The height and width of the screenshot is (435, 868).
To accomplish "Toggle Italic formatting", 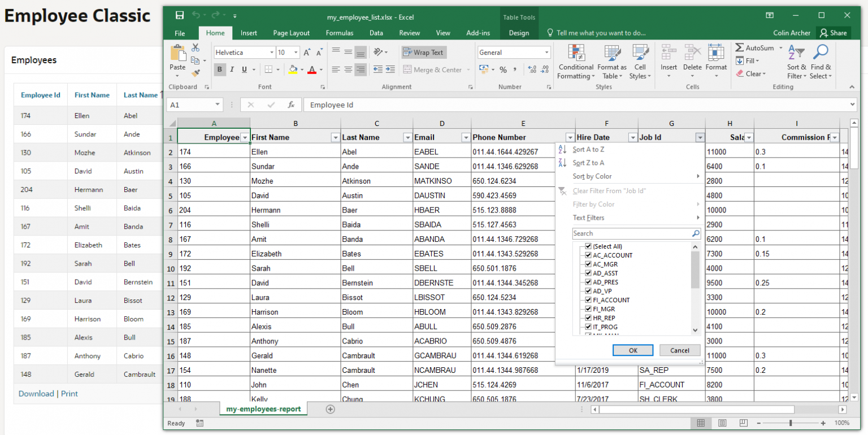I will coord(232,69).
